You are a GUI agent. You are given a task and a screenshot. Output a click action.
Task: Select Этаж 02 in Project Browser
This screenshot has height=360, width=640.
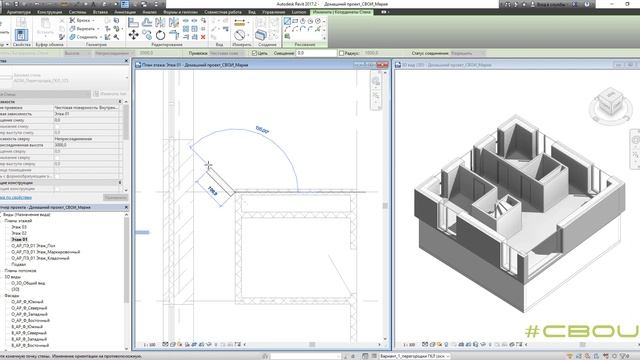coord(19,233)
